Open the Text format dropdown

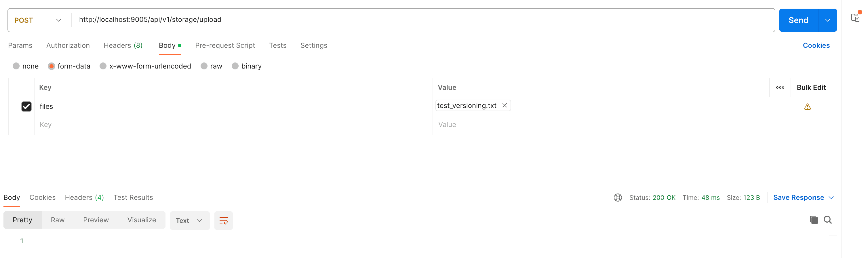(189, 221)
